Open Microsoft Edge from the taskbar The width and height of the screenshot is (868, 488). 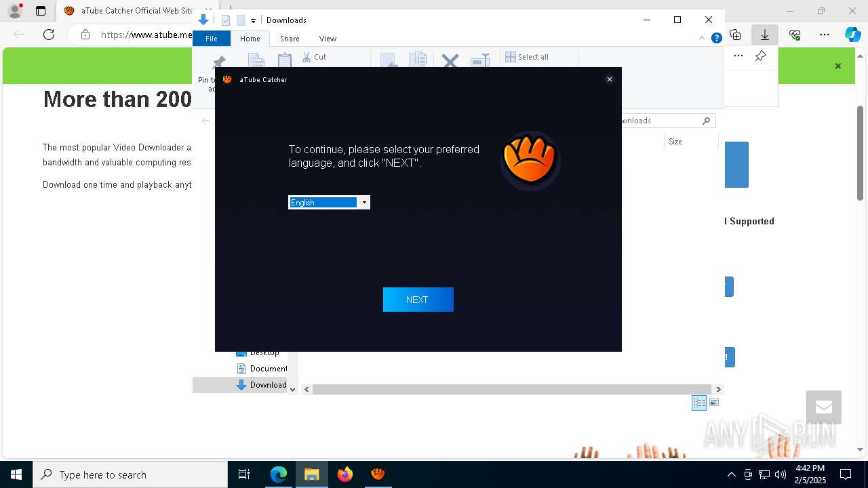(279, 474)
